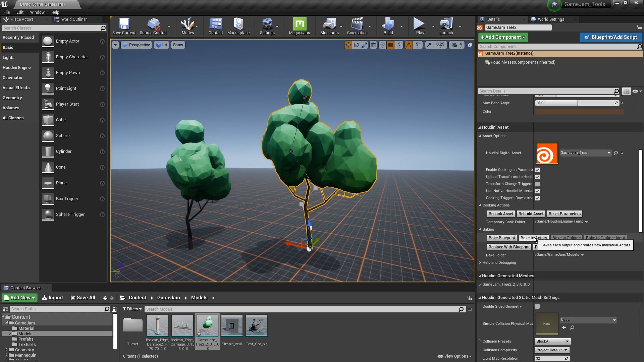The image size is (644, 362).
Task: Open the details property matrix icon
Action: (626, 91)
